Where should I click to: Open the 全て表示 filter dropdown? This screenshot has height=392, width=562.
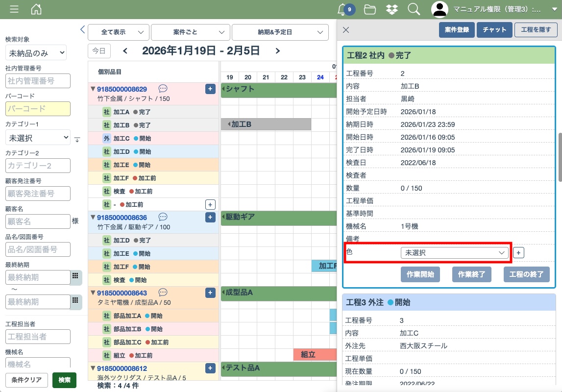click(119, 32)
